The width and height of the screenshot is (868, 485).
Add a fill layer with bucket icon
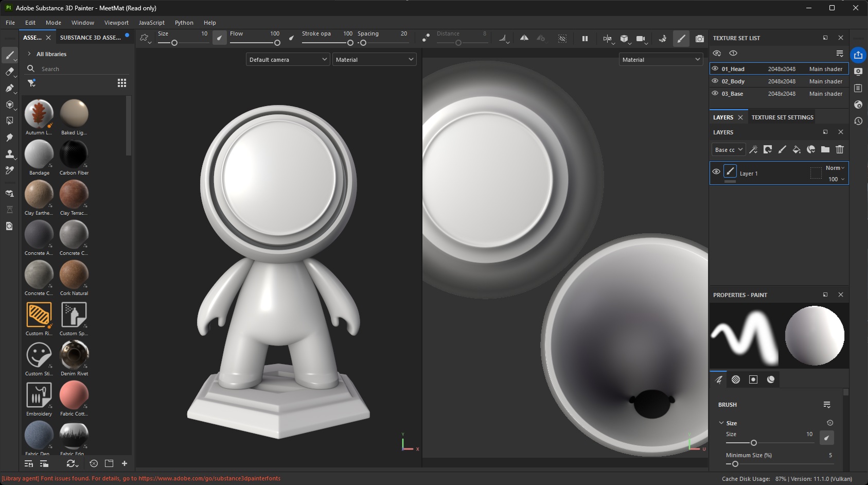click(796, 150)
